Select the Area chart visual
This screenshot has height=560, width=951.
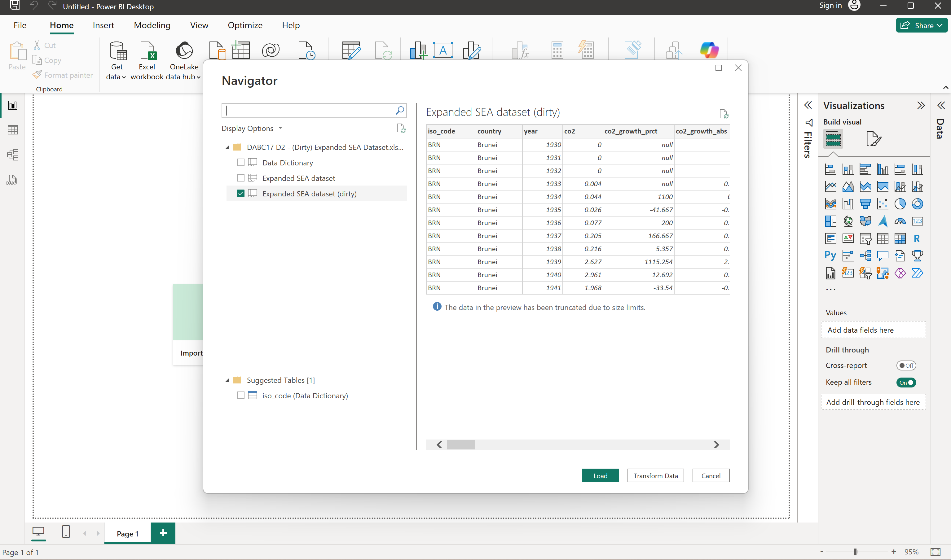click(x=848, y=186)
